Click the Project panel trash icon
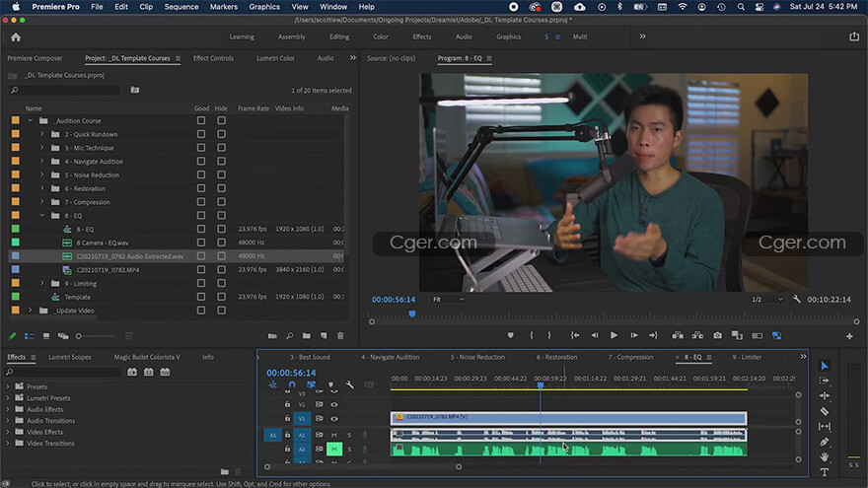868x488 pixels. click(340, 336)
